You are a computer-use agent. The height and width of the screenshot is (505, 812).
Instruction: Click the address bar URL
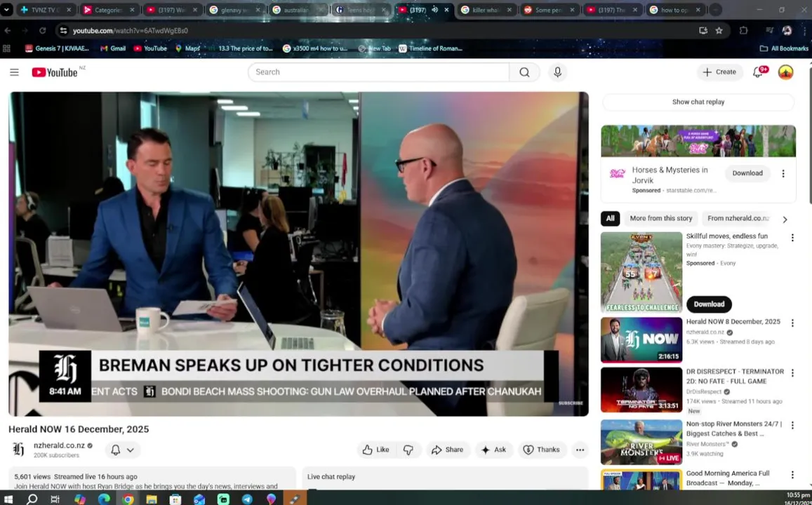click(131, 31)
